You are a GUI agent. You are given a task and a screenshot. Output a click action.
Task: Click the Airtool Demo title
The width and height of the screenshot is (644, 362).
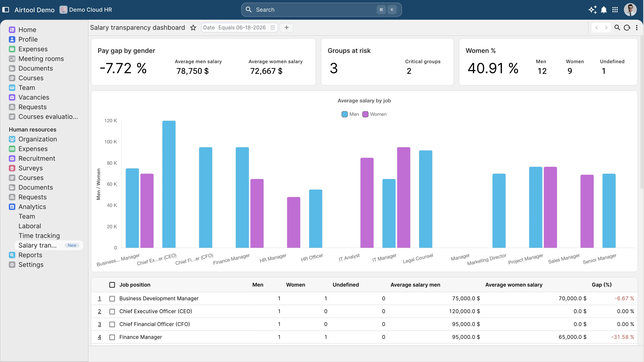coord(35,10)
